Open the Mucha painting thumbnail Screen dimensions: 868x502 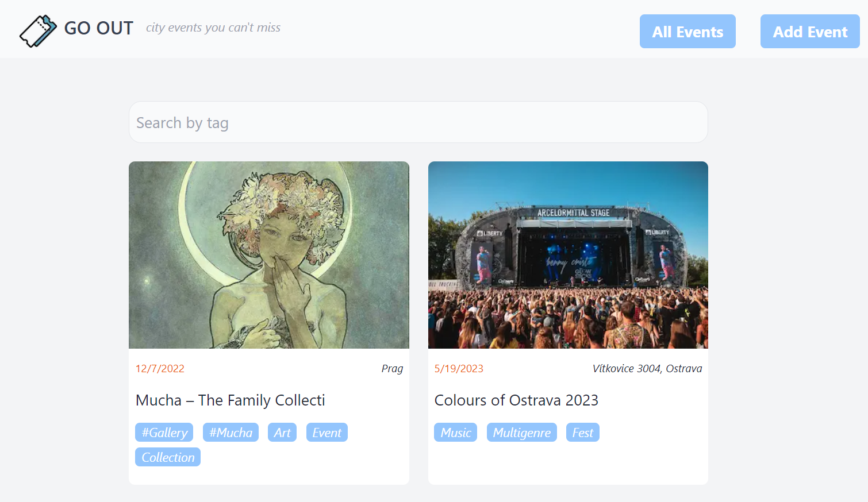point(268,254)
